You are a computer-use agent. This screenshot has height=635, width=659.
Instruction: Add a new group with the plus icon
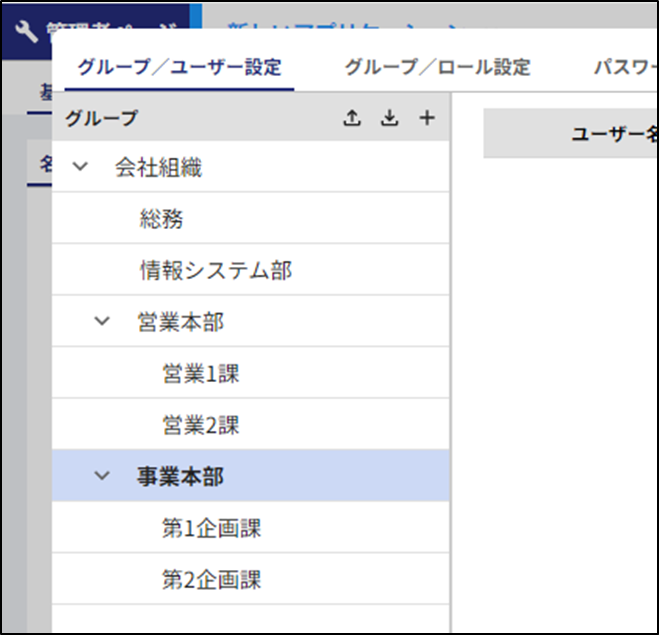point(427,118)
